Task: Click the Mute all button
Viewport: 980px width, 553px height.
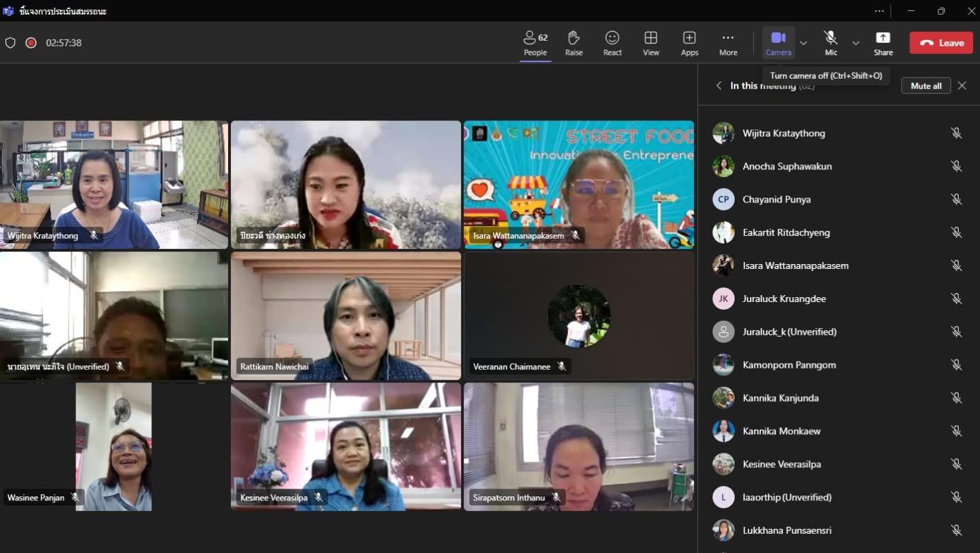Action: click(925, 86)
